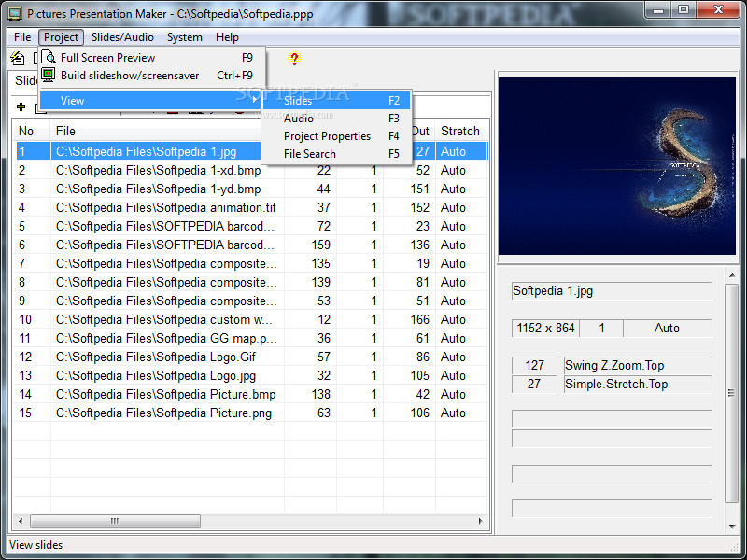
Task: Choose Build slideshow/screensaver menu entry
Action: pyautogui.click(x=152, y=76)
